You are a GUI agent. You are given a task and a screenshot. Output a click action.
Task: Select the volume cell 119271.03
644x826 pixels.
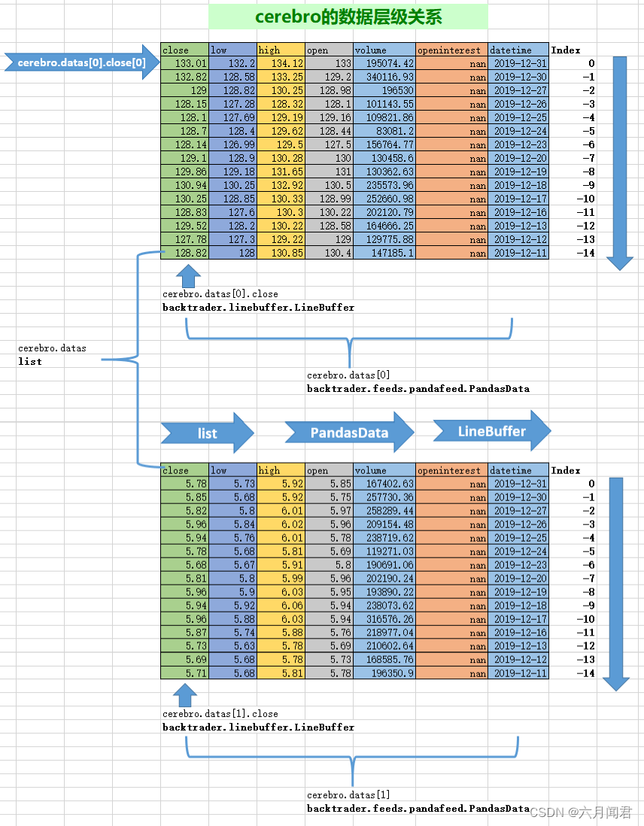[x=384, y=551]
